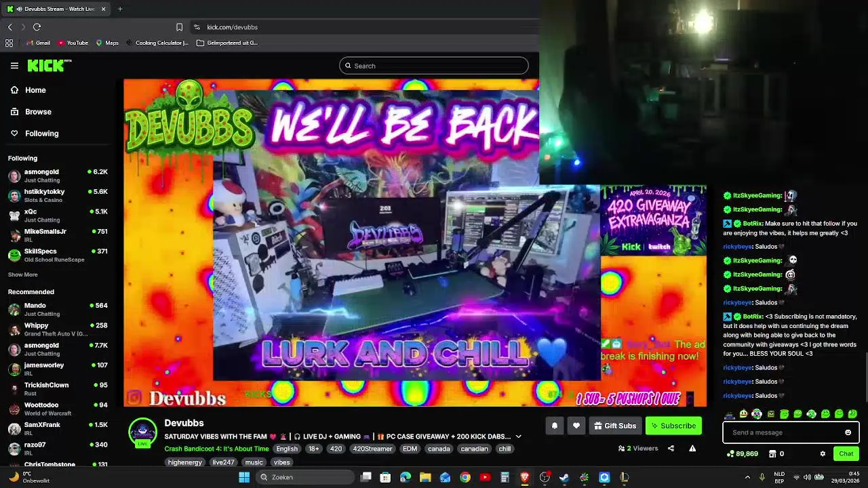The image size is (868, 488).
Task: Click the Gift Subs button
Action: [x=614, y=426]
